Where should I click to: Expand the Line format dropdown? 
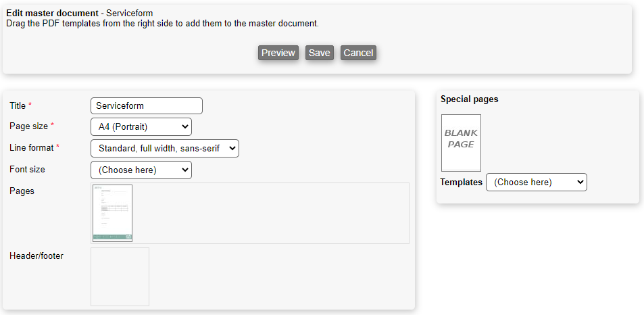coord(164,148)
